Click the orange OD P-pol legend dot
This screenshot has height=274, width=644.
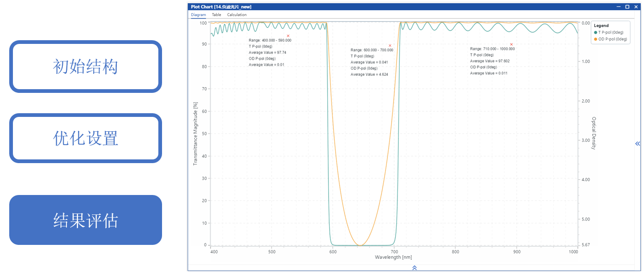[596, 39]
